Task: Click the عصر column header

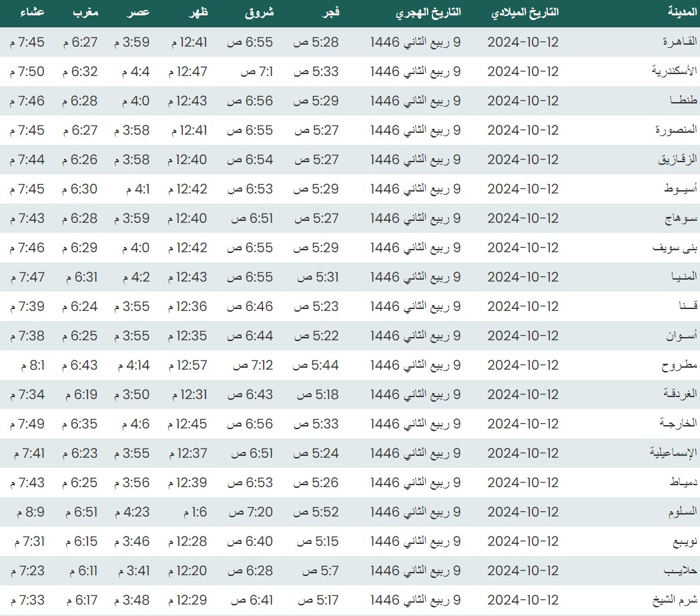Action: [x=139, y=13]
